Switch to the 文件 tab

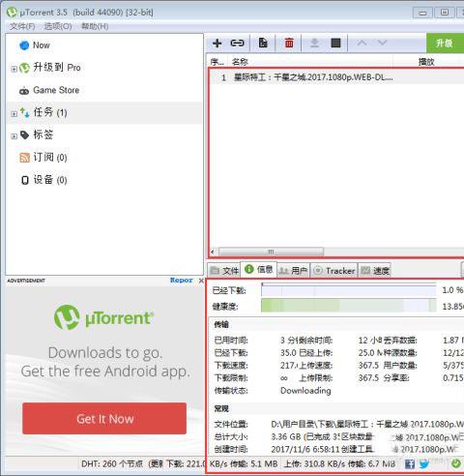(x=224, y=270)
